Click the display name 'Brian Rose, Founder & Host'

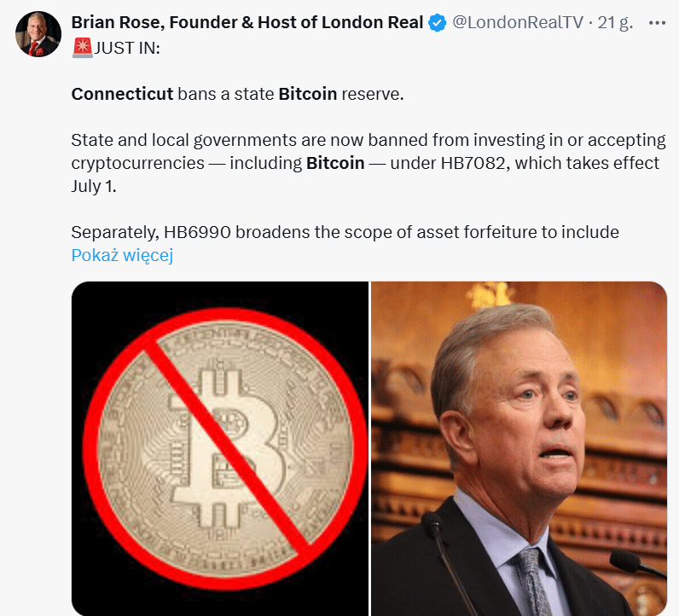pyautogui.click(x=247, y=23)
